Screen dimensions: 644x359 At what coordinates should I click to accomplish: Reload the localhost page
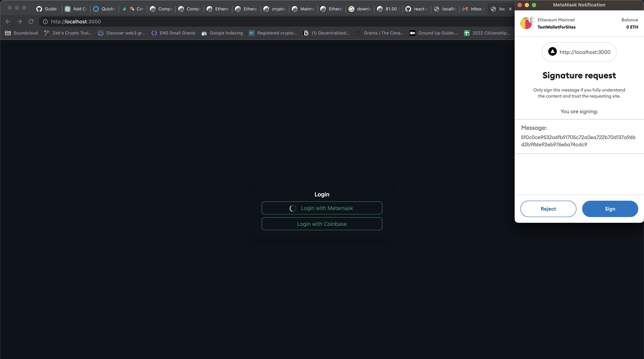[x=31, y=22]
